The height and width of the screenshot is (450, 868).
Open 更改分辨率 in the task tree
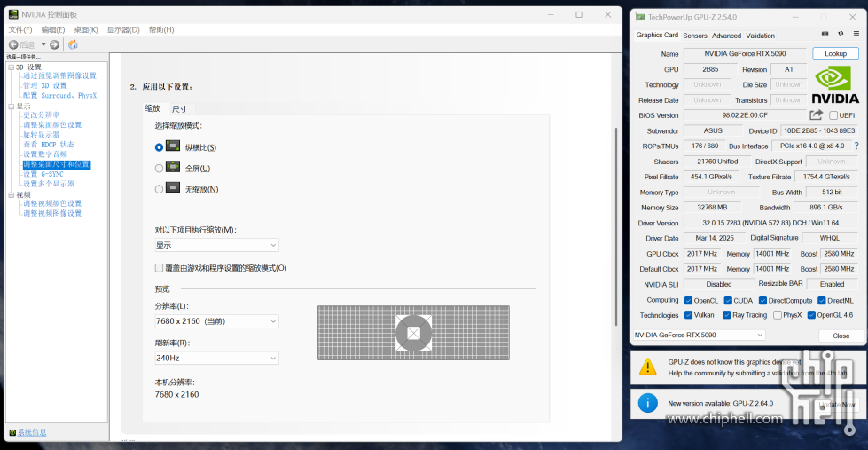pos(42,114)
